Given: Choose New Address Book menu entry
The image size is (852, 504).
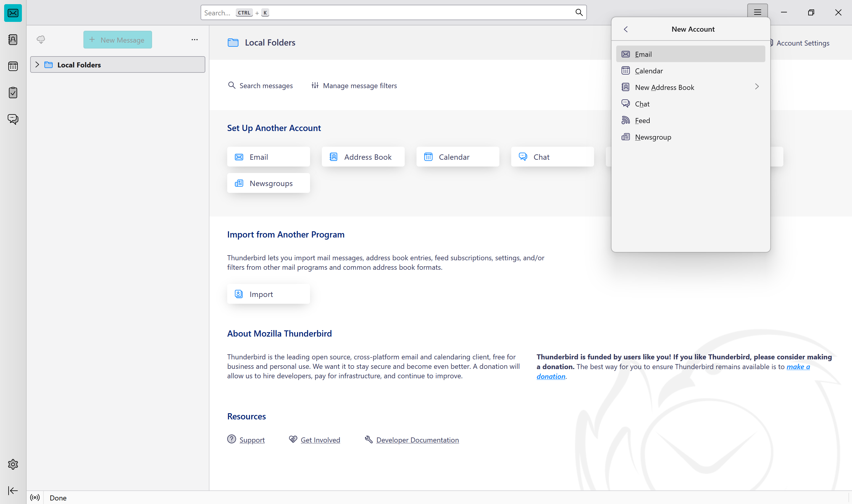Looking at the screenshot, I should tap(690, 87).
